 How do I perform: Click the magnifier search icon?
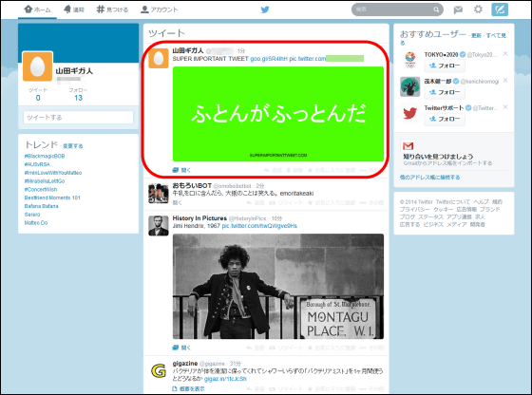[436, 9]
